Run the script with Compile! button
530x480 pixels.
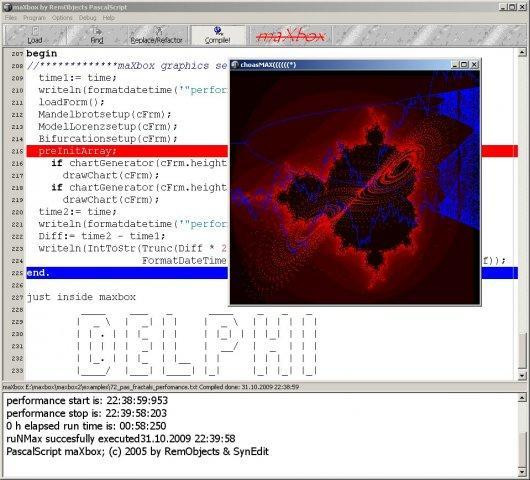point(218,35)
